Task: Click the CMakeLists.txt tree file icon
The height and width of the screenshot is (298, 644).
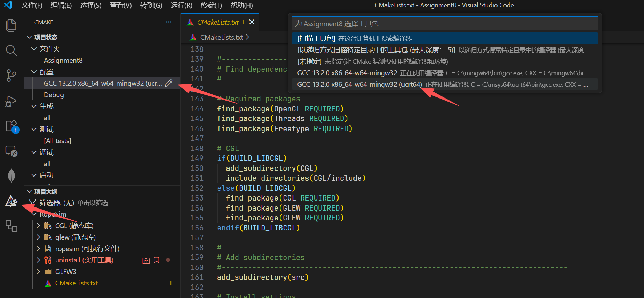Action: pyautogui.click(x=48, y=283)
